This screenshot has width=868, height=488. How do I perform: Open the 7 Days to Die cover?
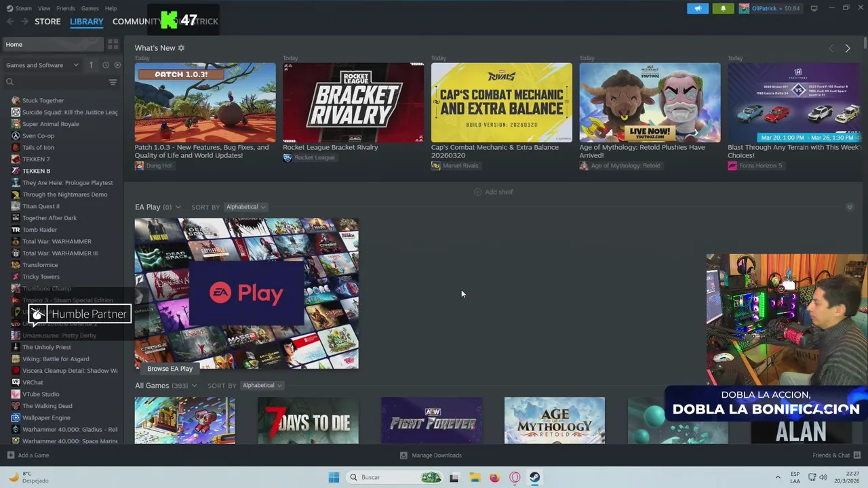coord(308,421)
